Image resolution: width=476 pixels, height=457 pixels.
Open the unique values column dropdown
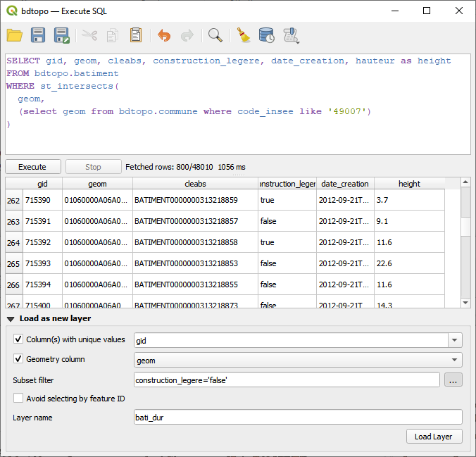pos(455,340)
